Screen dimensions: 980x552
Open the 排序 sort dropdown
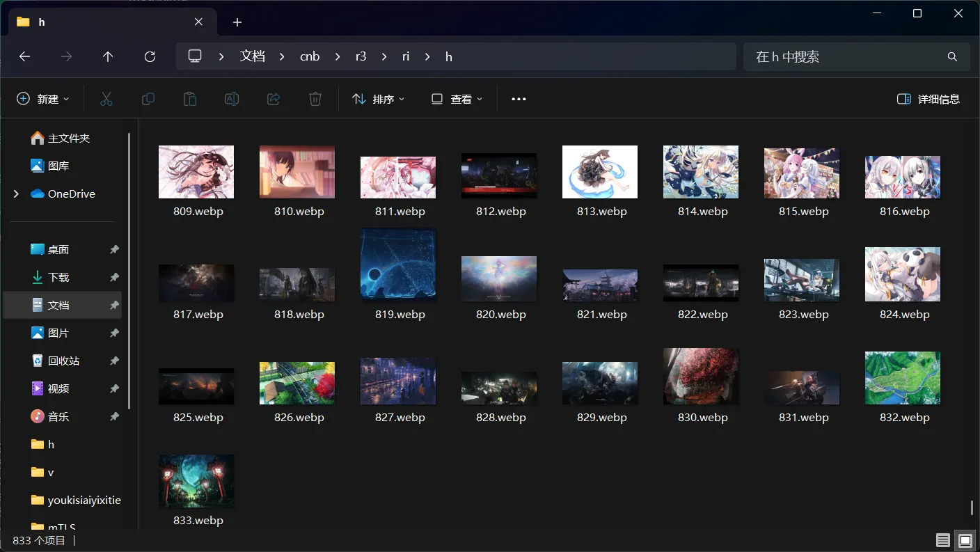tap(379, 99)
